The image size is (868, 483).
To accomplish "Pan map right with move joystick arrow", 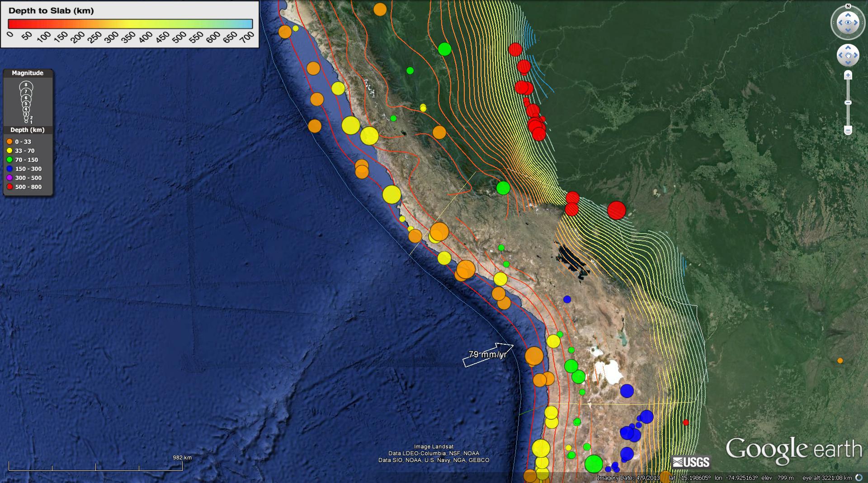I will (855, 56).
